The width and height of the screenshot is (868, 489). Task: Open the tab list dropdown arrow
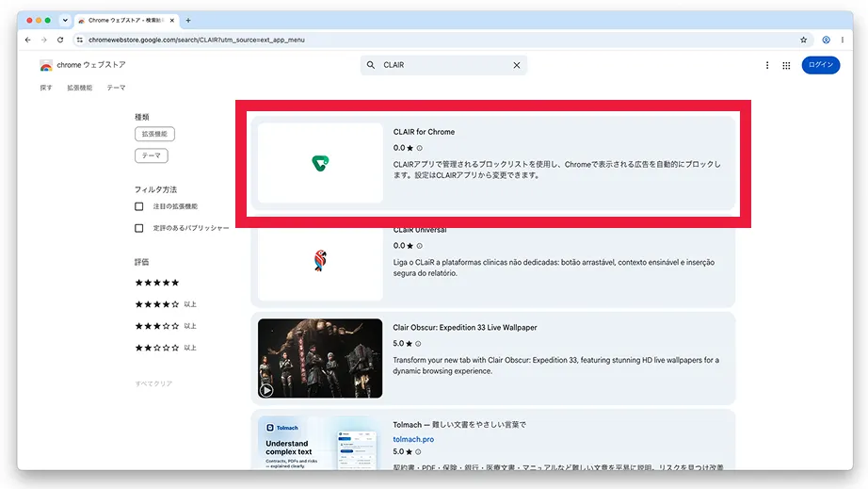click(65, 21)
